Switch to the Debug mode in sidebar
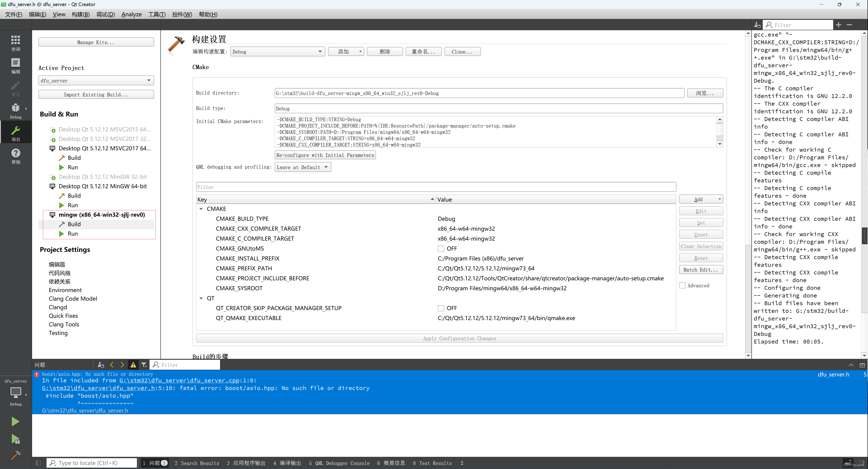This screenshot has width=868, height=469. 16,111
